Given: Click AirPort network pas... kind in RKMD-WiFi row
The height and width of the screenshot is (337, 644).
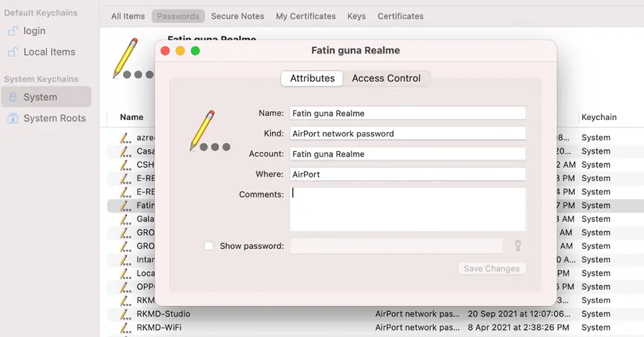Looking at the screenshot, I should click(418, 327).
